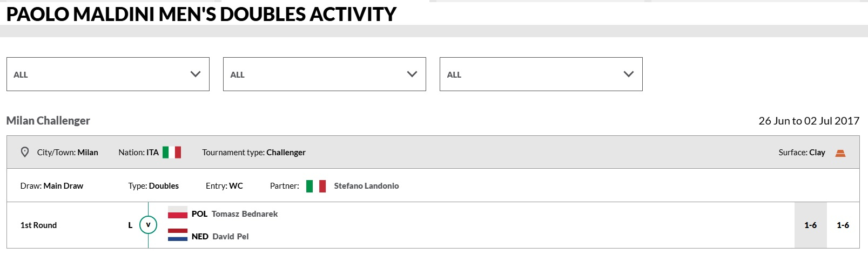Open David Pel's player profile
This screenshot has height=255, width=868.
[231, 237]
